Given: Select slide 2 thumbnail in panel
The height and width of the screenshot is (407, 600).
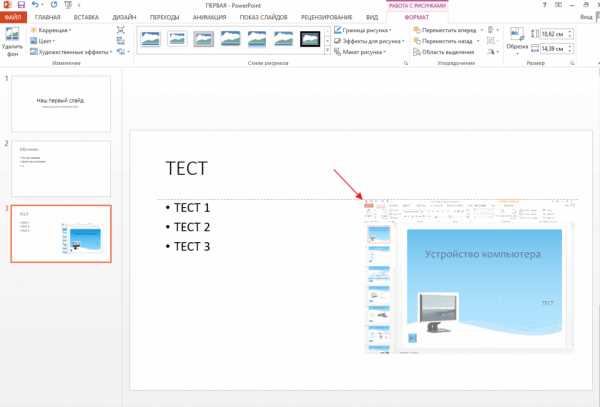Looking at the screenshot, I should (x=61, y=169).
